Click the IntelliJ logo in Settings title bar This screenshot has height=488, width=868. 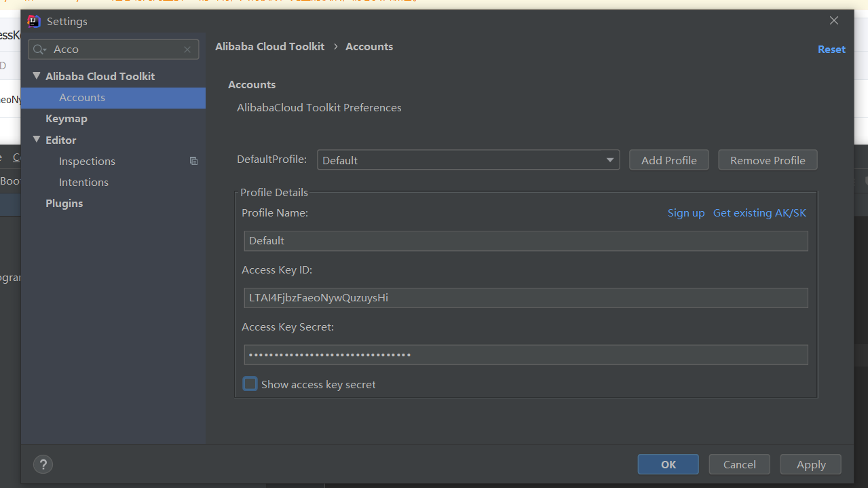(x=34, y=21)
